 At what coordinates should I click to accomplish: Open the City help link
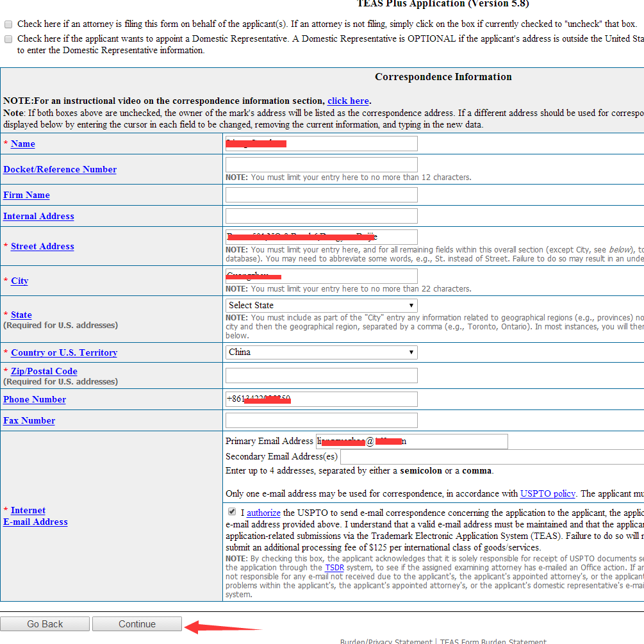(20, 281)
